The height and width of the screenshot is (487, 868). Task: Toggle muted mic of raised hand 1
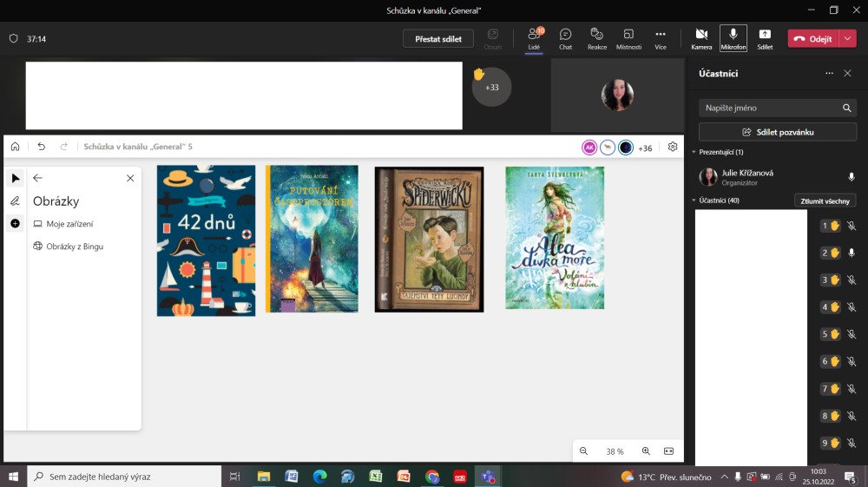click(852, 225)
